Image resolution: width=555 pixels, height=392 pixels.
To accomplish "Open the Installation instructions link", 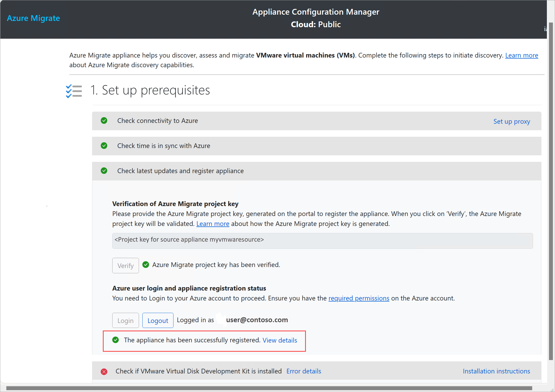I will click(x=496, y=371).
